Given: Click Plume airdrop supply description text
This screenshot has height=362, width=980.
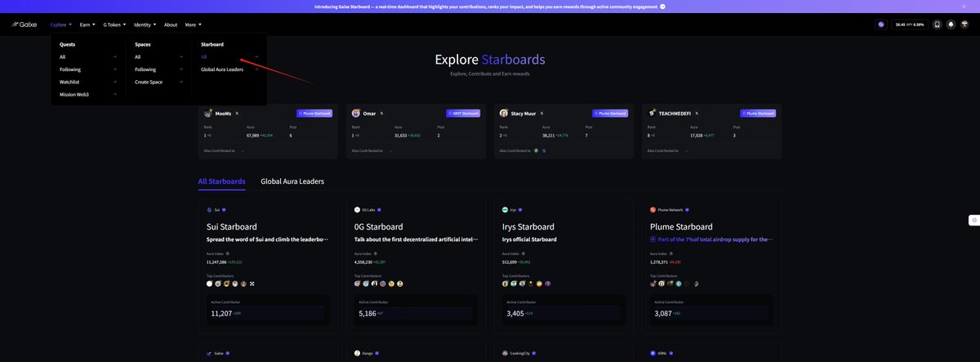Looking at the screenshot, I should 711,239.
